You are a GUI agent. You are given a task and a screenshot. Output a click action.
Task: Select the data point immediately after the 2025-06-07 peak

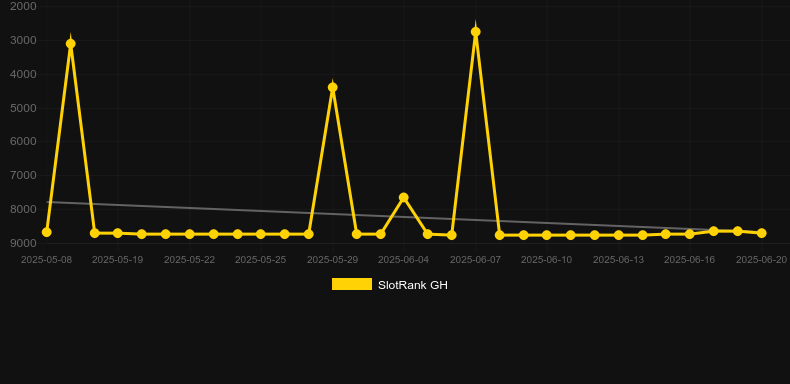[x=500, y=235]
